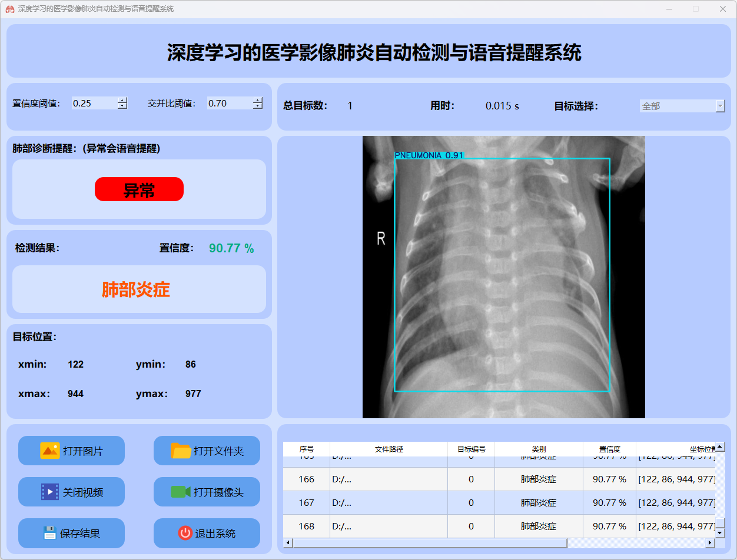Click the PNEUMONIA 0.91 label on image
This screenshot has width=737, height=560.
click(x=429, y=155)
